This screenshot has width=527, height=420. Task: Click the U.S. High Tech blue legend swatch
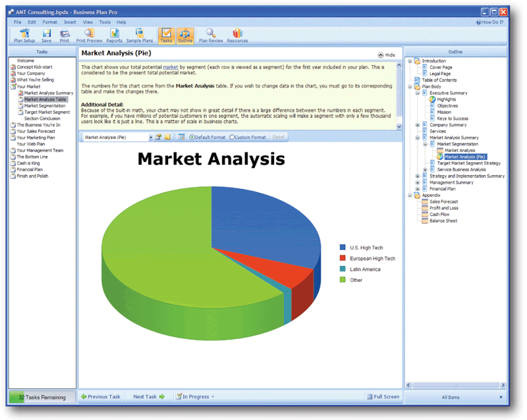(343, 248)
